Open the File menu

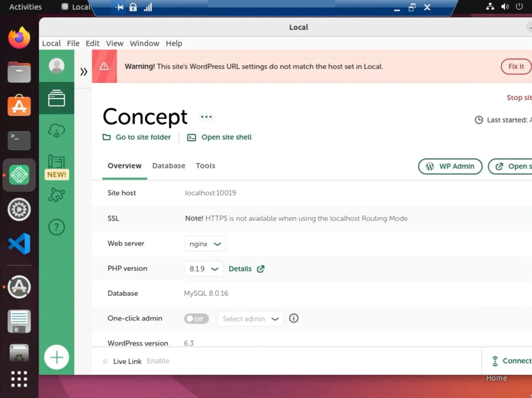point(73,43)
